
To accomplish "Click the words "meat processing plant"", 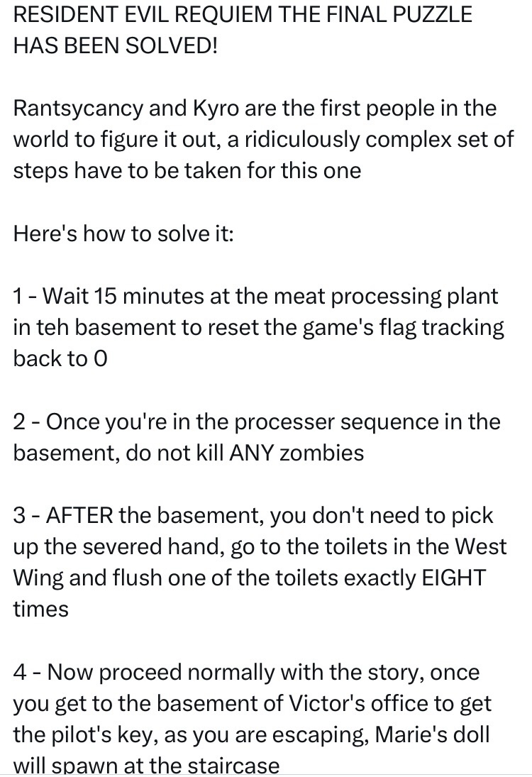I will pyautogui.click(x=376, y=296).
